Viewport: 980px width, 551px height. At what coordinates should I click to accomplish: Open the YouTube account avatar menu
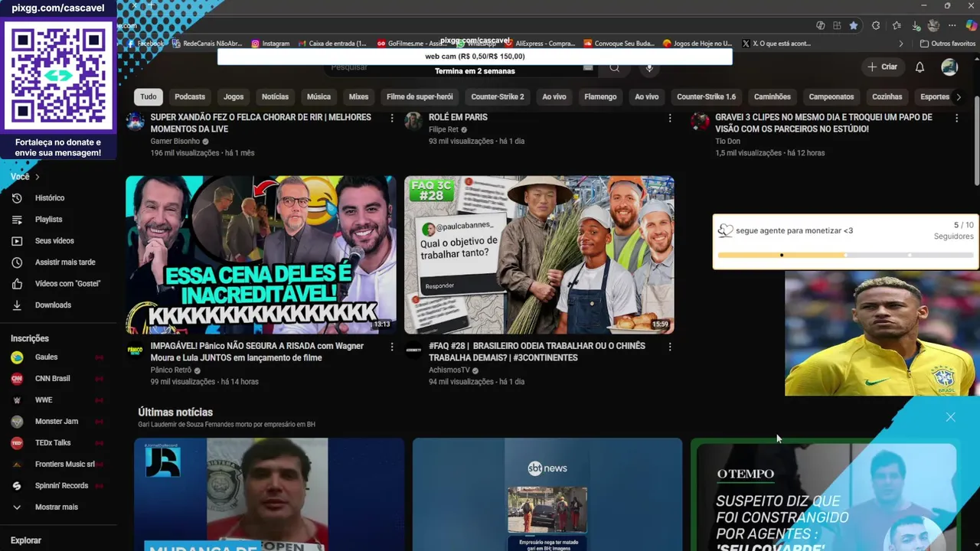tap(949, 67)
